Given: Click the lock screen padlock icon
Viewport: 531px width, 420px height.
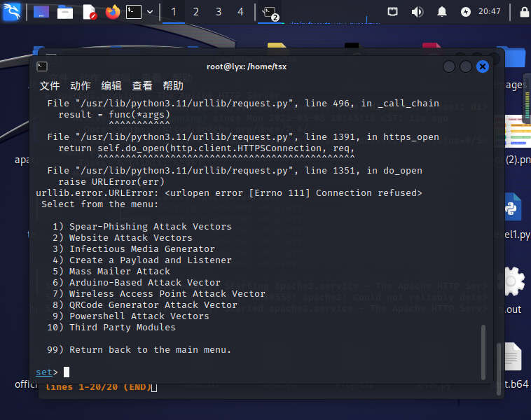Looking at the screenshot, I should (x=524, y=12).
